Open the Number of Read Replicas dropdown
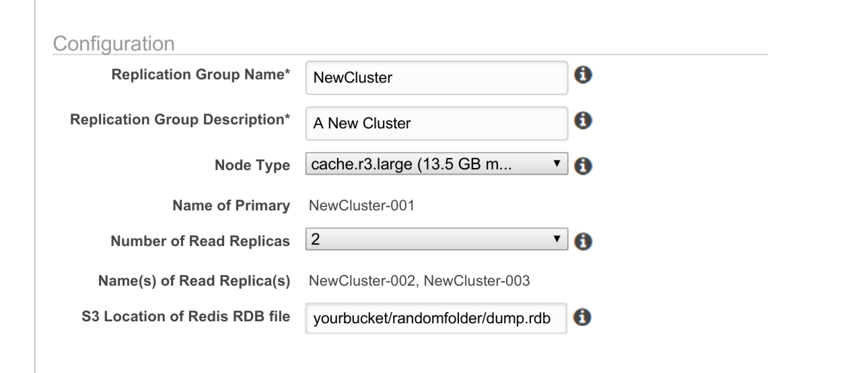This screenshot has width=868, height=373. [x=437, y=241]
